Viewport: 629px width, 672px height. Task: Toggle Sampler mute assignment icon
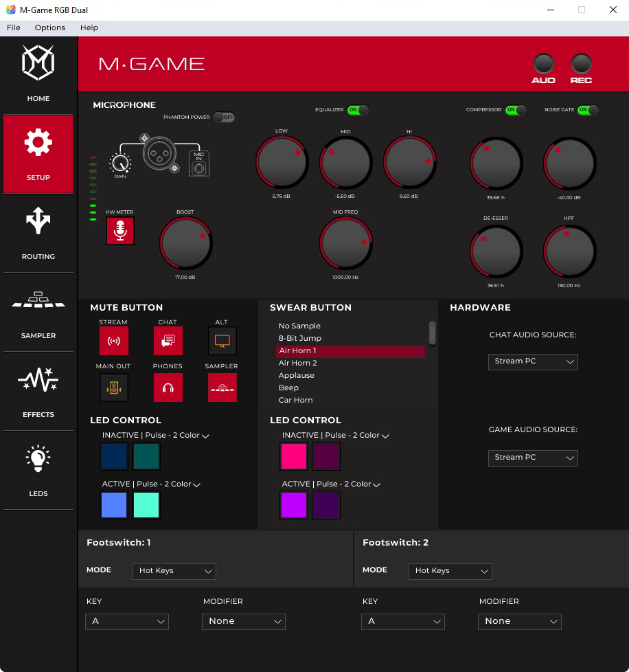222,388
